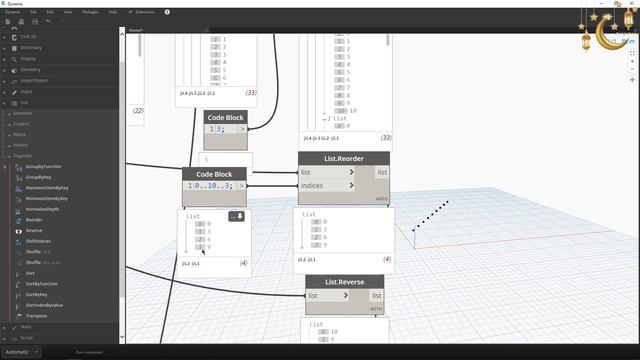Expand the Input library category
Screen dimensions: 640x360
(x=4, y=92)
